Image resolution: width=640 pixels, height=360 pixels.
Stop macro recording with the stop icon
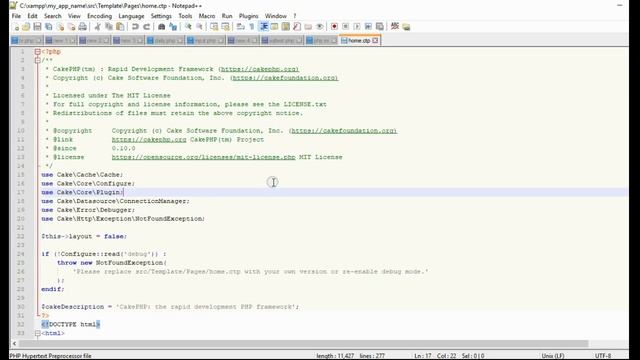point(346,27)
